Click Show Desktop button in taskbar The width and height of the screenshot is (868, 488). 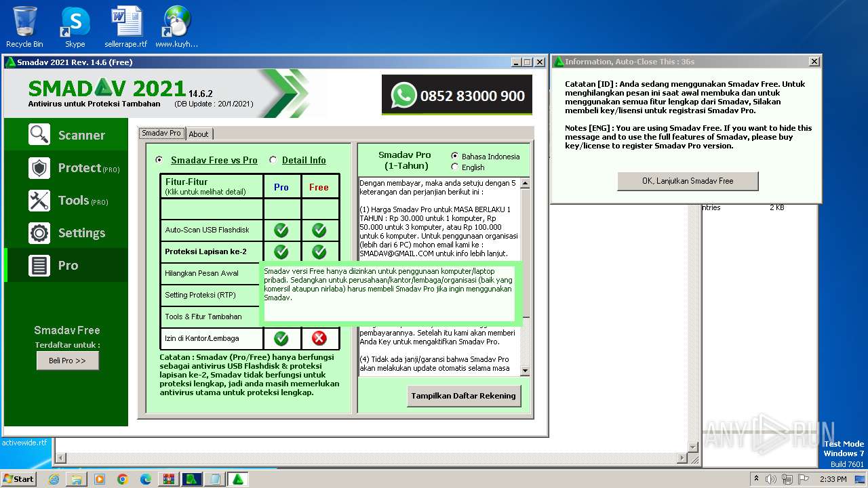click(861, 479)
